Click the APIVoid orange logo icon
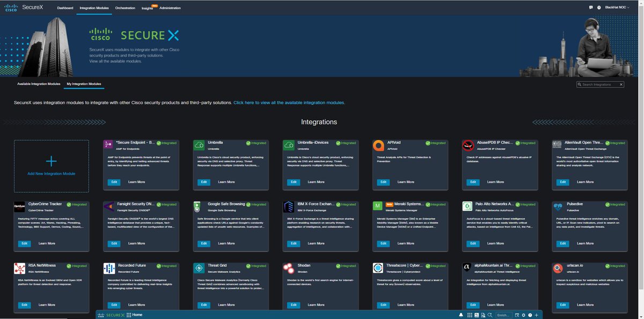Screen dimensions: 644x319 click(377, 145)
